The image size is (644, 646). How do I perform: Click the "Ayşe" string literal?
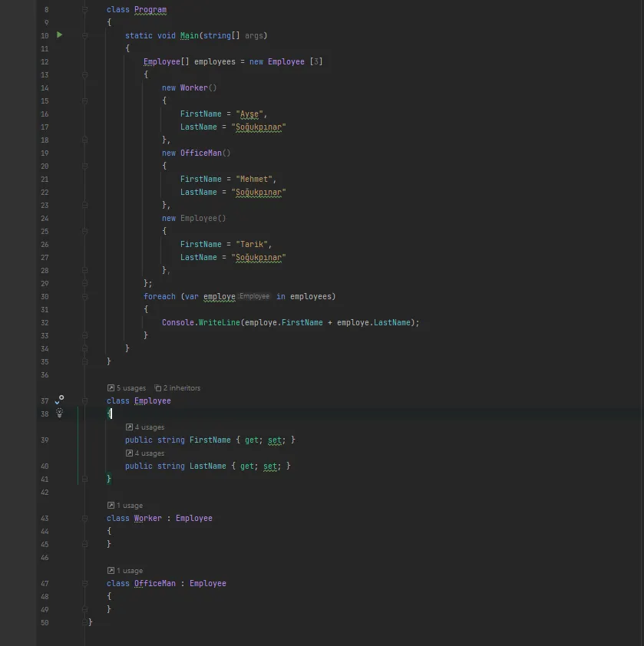(249, 114)
